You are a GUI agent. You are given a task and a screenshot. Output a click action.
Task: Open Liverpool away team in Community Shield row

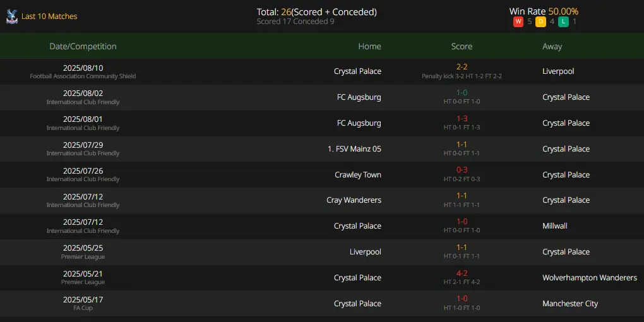point(558,71)
